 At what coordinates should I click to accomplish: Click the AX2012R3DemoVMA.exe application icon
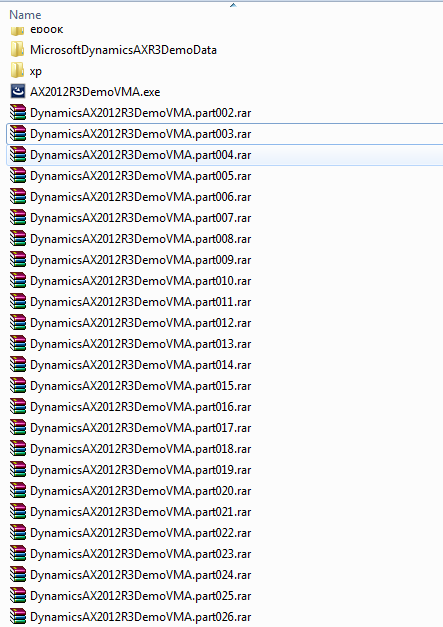coord(18,92)
